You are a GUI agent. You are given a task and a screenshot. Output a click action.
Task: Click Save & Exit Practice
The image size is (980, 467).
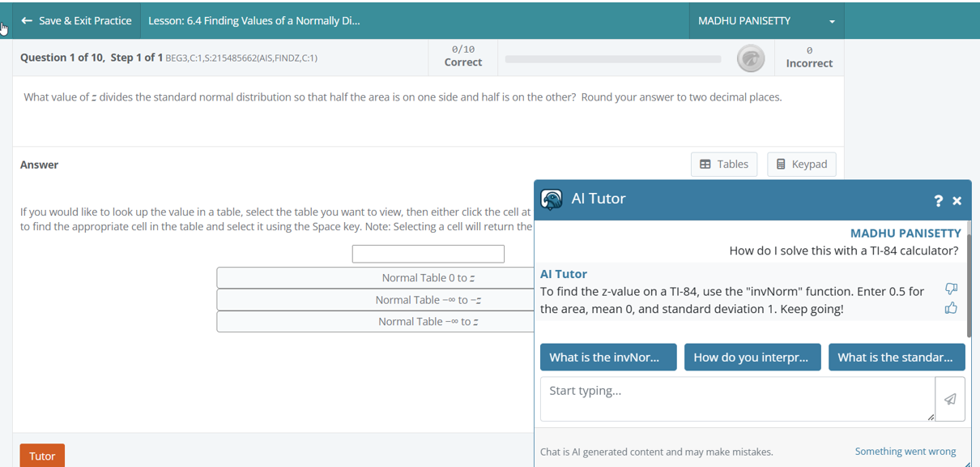76,21
